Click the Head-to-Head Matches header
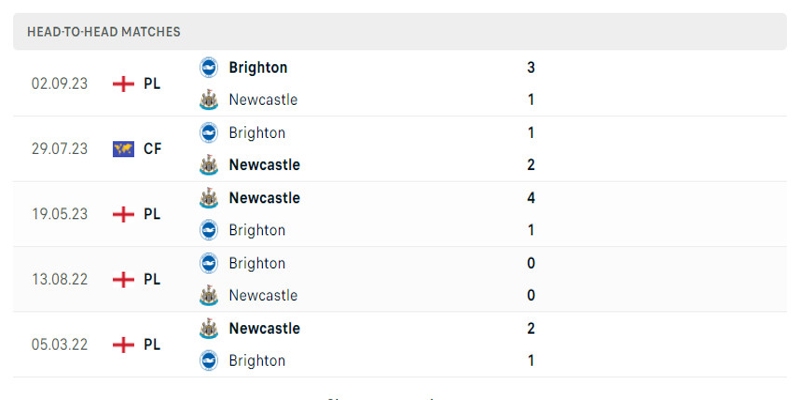The width and height of the screenshot is (800, 400). point(104,32)
